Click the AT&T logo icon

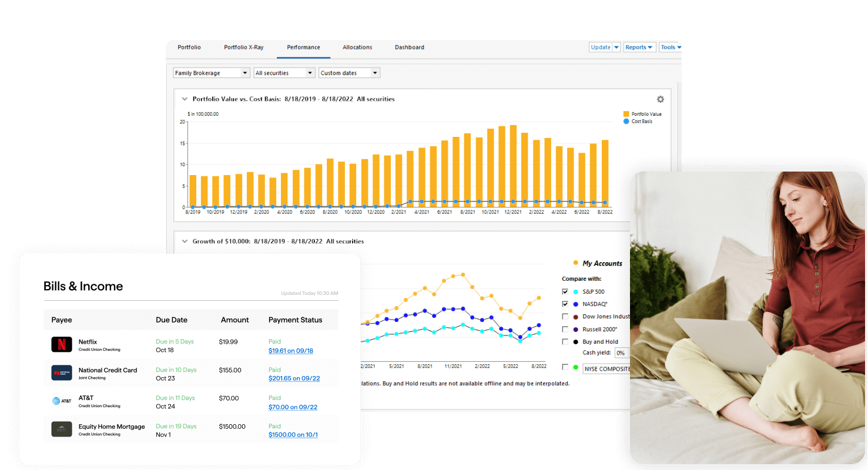[x=62, y=401]
